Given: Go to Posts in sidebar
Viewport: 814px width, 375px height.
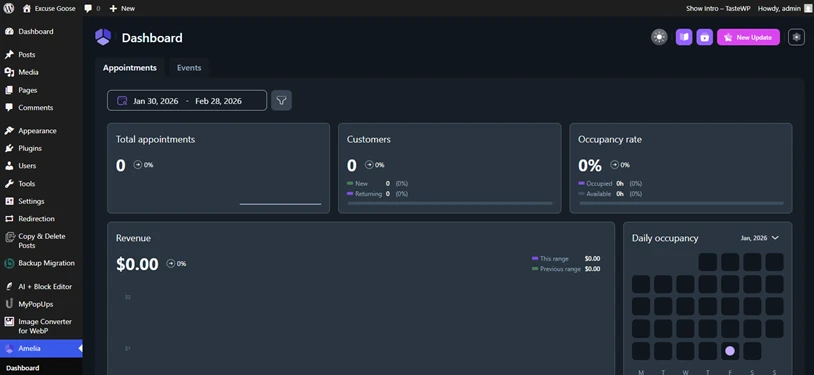Looking at the screenshot, I should (x=41, y=55).
